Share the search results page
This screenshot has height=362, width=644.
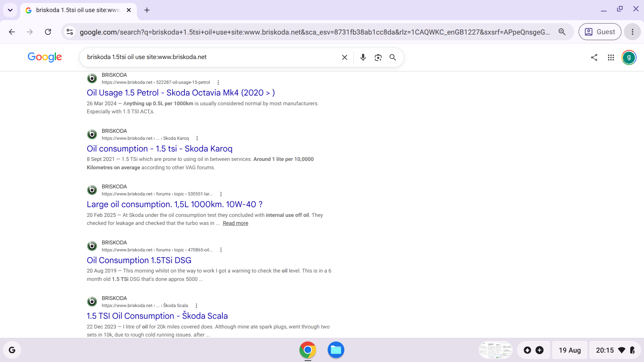[594, 57]
